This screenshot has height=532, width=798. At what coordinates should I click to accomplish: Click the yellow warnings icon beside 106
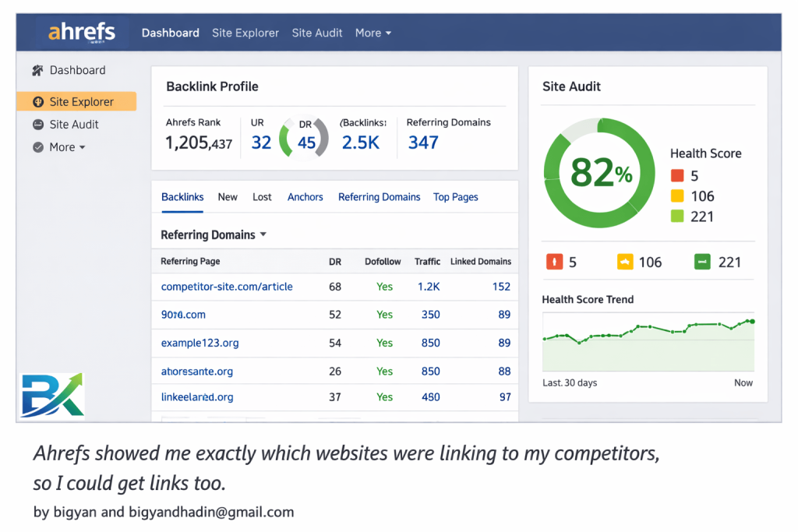(x=625, y=262)
